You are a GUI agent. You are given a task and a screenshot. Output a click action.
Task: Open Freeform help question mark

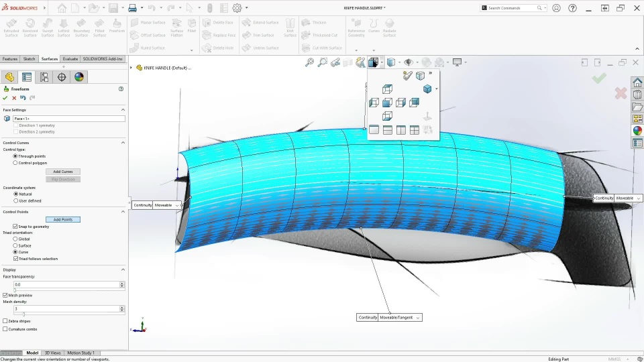point(121,88)
